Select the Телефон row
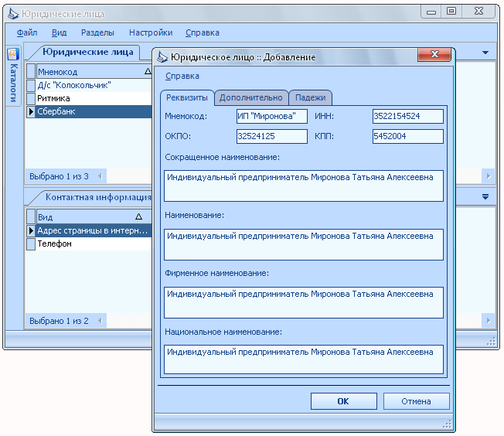Screen dimensions: 504x436 click(x=94, y=244)
